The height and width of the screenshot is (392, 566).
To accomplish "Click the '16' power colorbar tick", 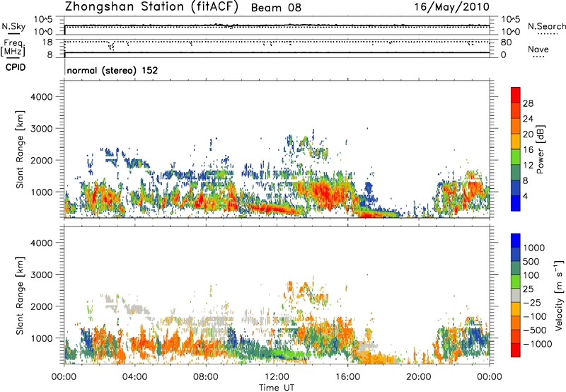I will [528, 150].
